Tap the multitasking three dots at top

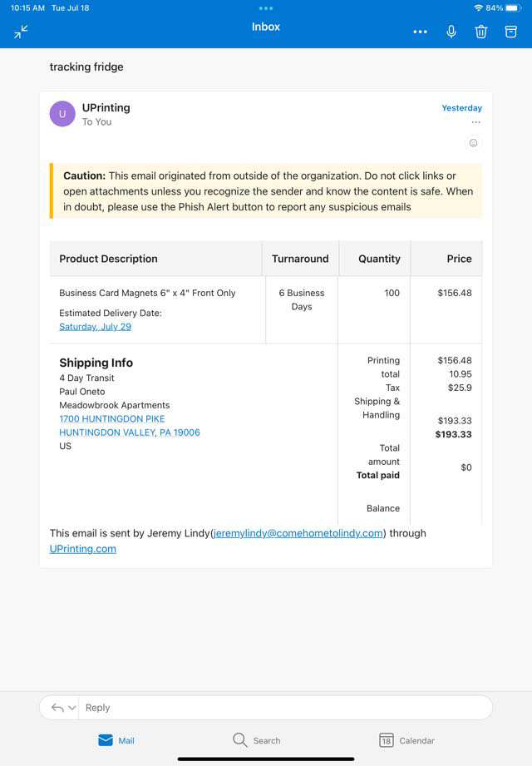(x=266, y=8)
